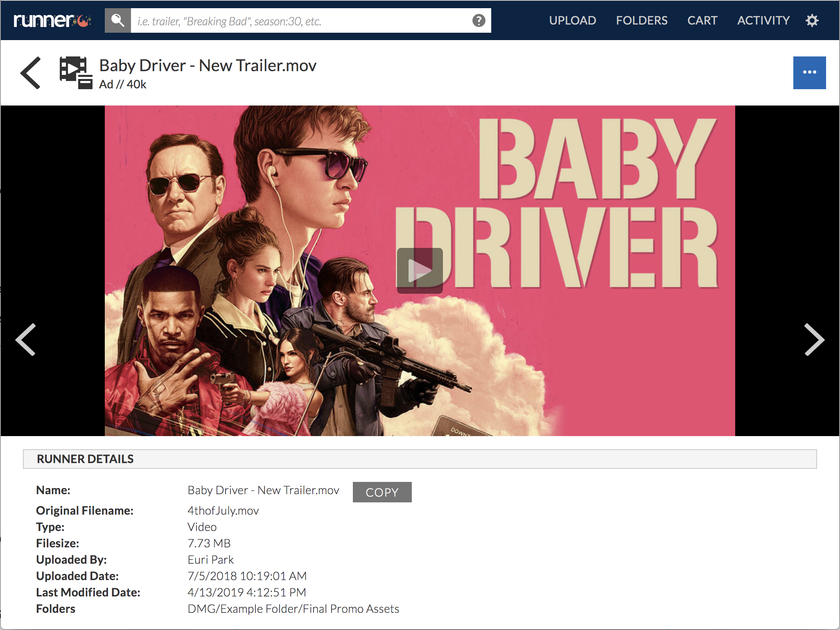Viewport: 840px width, 630px height.
Task: Click the 'Original Filename:' label
Action: pos(85,511)
